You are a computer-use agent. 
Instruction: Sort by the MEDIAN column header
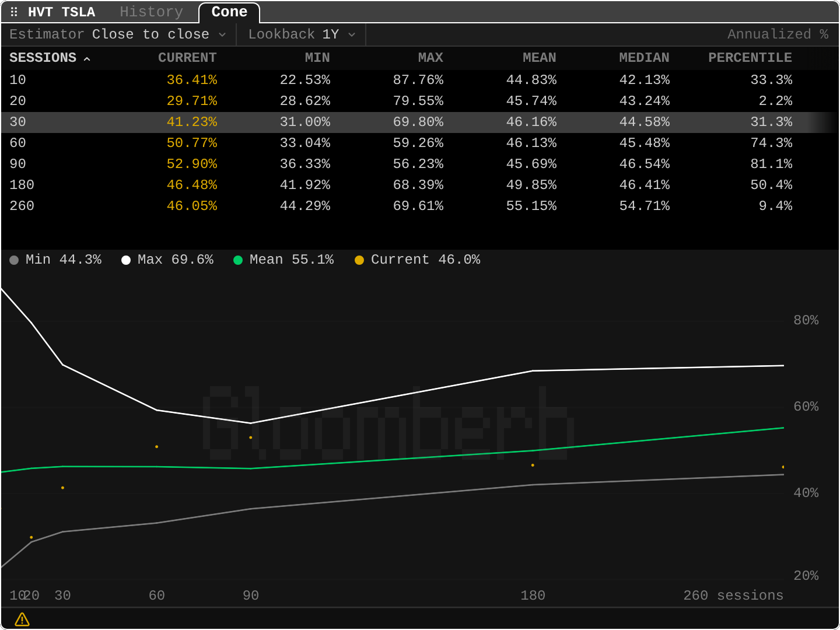pyautogui.click(x=644, y=58)
